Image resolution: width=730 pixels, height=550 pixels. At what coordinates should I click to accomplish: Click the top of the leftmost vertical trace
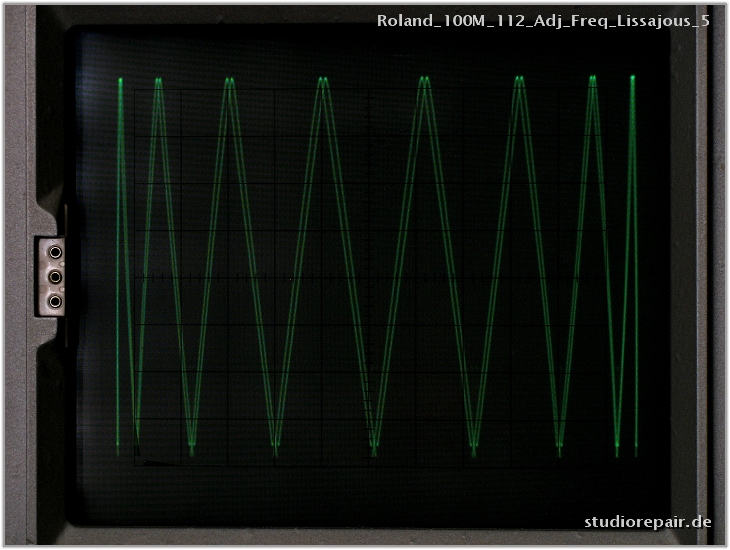point(120,81)
